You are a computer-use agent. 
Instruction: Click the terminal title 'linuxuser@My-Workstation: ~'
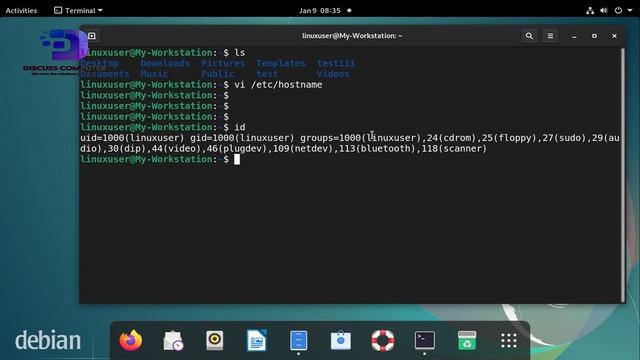[x=352, y=36]
